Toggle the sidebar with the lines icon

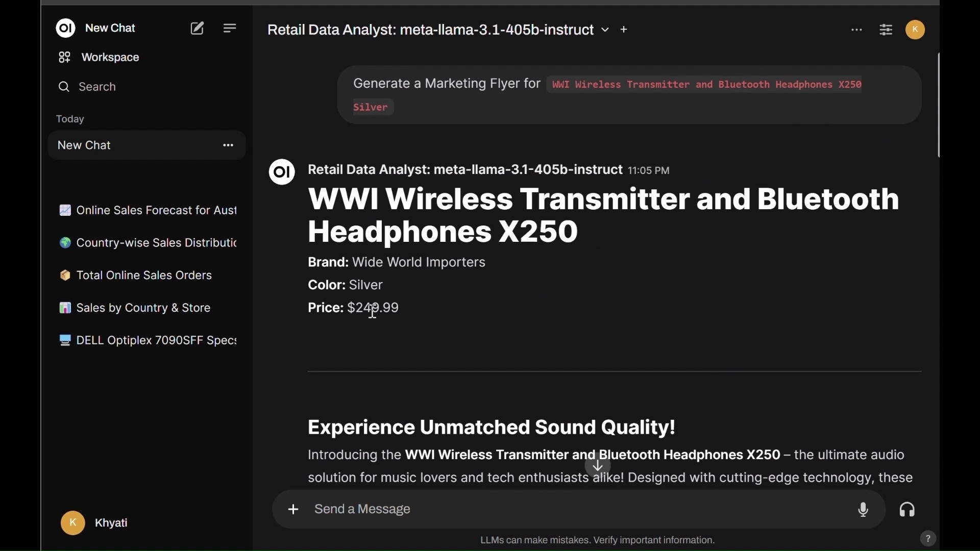pyautogui.click(x=231, y=29)
